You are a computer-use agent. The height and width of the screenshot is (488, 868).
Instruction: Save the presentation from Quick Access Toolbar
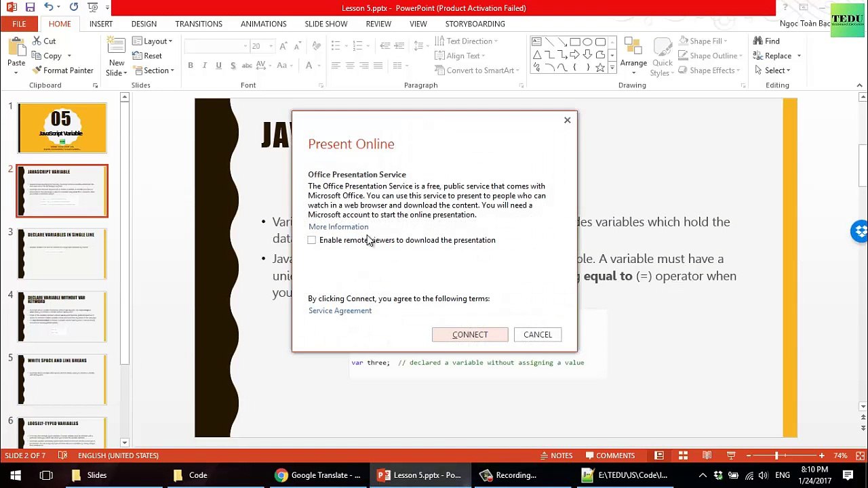(30, 7)
